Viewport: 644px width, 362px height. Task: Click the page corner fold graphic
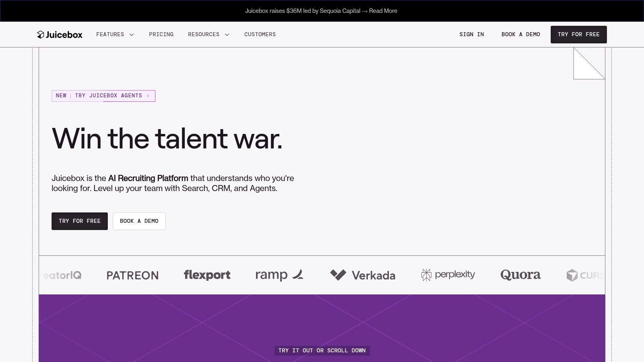(x=589, y=64)
